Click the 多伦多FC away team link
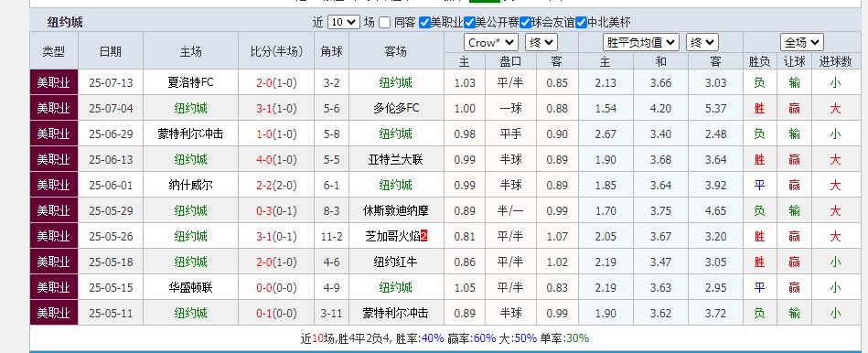This screenshot has width=868, height=353. coord(396,108)
